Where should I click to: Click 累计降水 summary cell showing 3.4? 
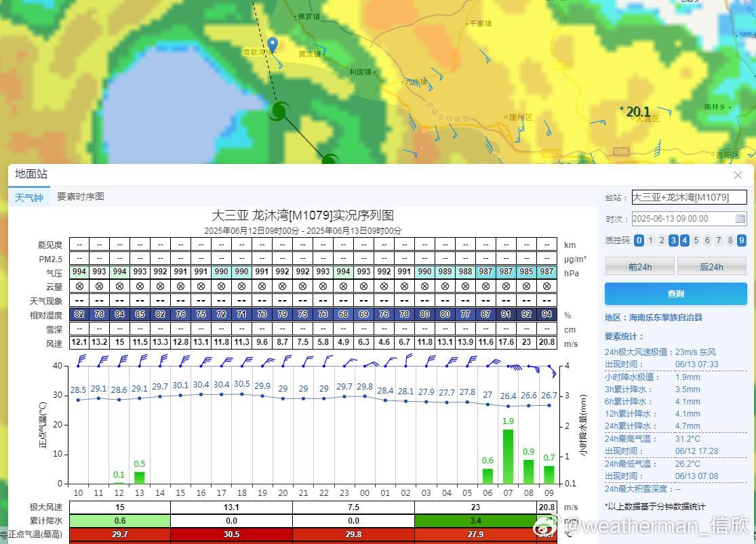point(475,521)
